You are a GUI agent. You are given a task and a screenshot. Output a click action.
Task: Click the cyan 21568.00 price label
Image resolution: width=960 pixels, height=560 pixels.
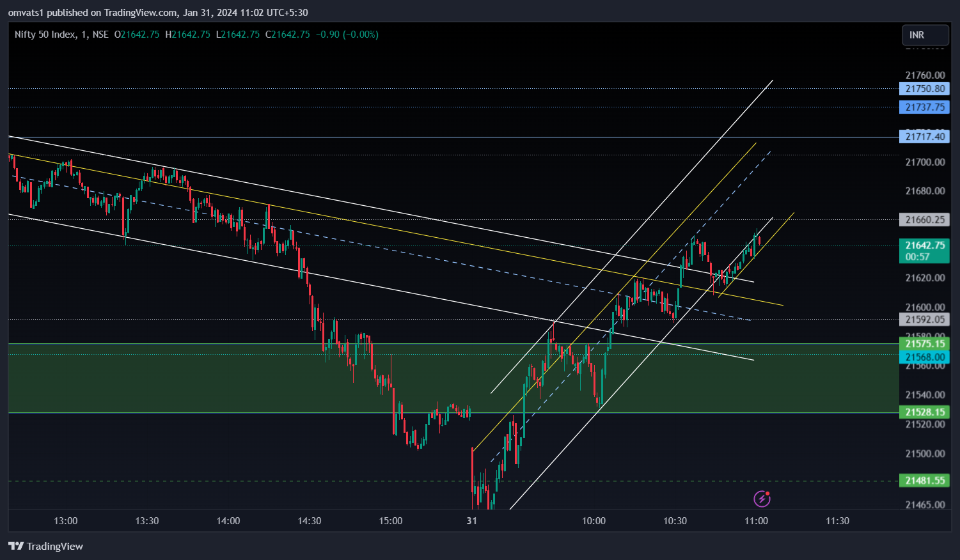click(x=925, y=357)
